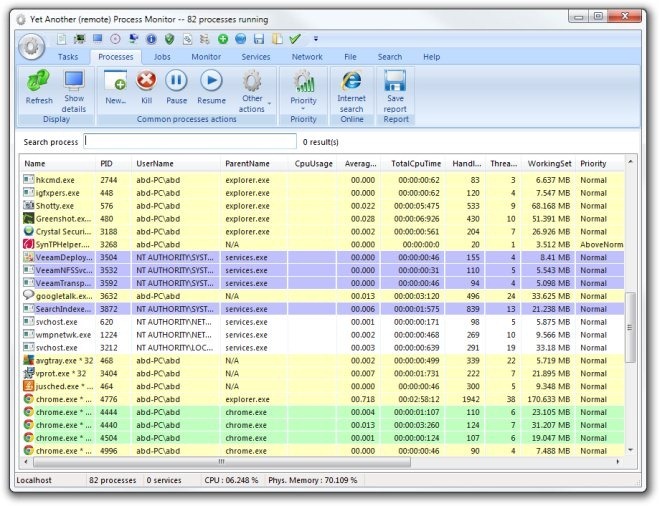Select the avgtray.exe * 32 row
The height and width of the screenshot is (506, 660).
click(322, 361)
